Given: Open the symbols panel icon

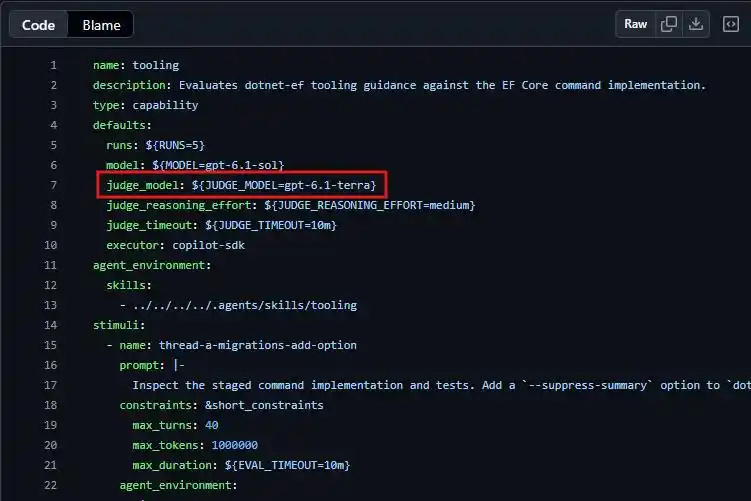Looking at the screenshot, I should 730,24.
